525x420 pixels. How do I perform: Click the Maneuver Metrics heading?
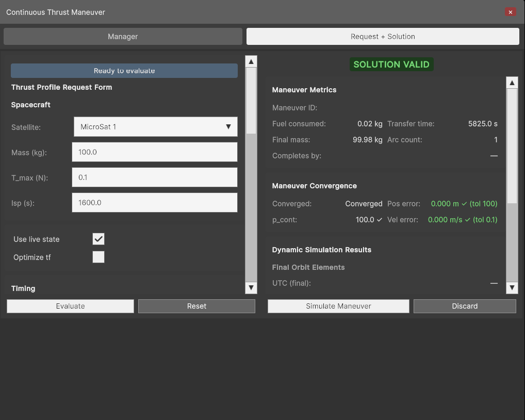point(304,90)
